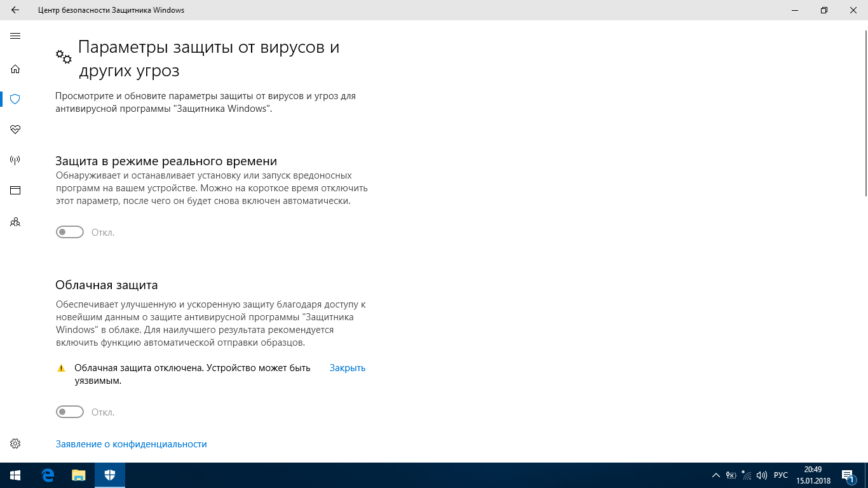Show hidden system tray icons
The width and height of the screenshot is (868, 488).
tap(716, 475)
